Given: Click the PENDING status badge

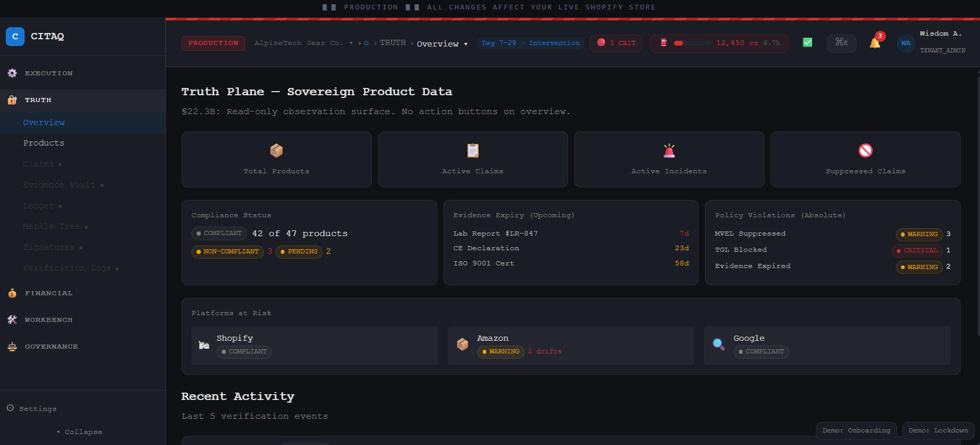Looking at the screenshot, I should pos(299,252).
